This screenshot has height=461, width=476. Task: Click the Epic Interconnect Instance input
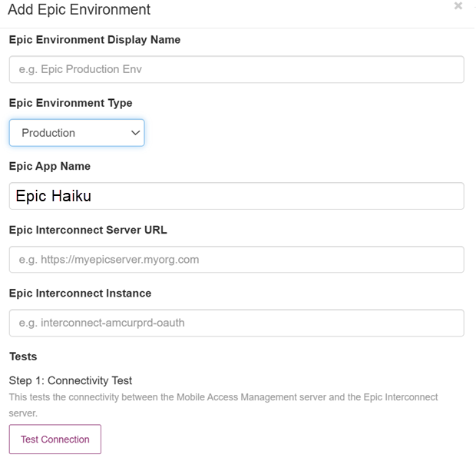tap(236, 323)
